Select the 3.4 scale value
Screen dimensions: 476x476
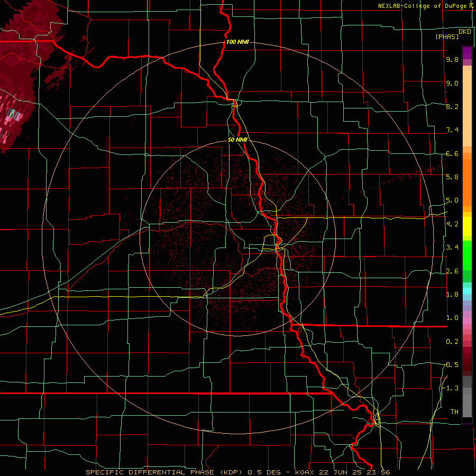point(452,247)
